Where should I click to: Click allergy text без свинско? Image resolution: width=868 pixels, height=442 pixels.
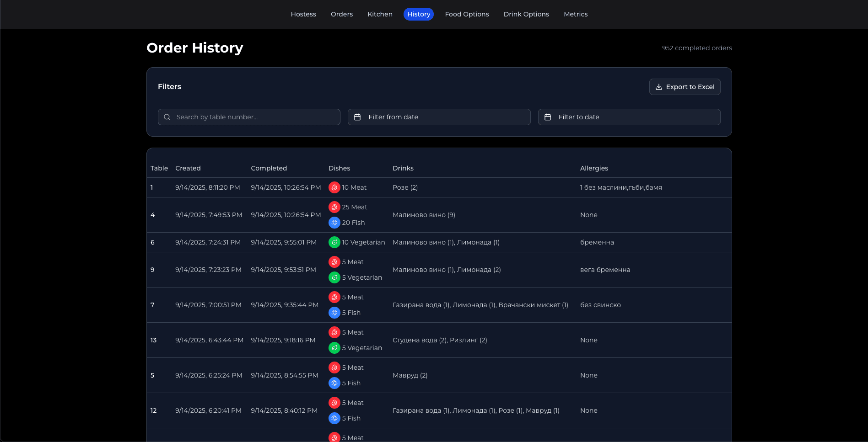[x=600, y=305]
